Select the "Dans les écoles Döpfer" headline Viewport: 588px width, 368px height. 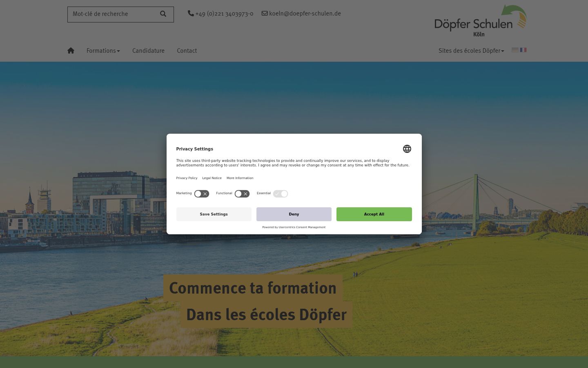point(266,315)
